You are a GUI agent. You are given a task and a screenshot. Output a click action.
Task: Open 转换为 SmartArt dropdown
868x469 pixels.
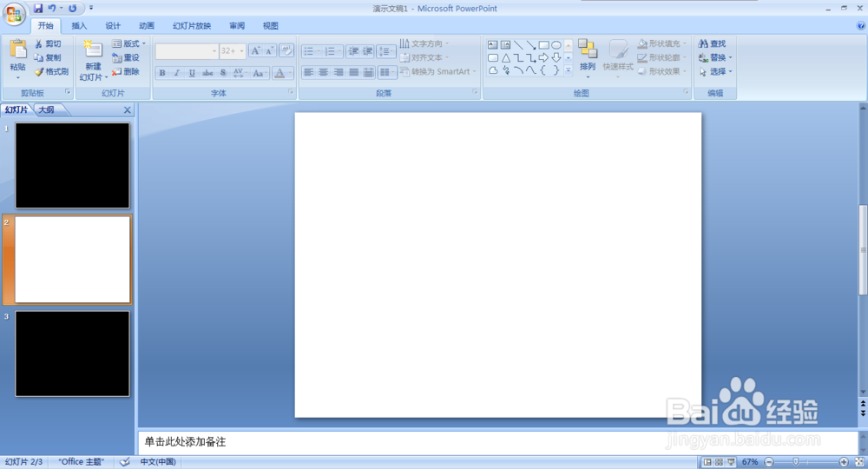pos(437,71)
